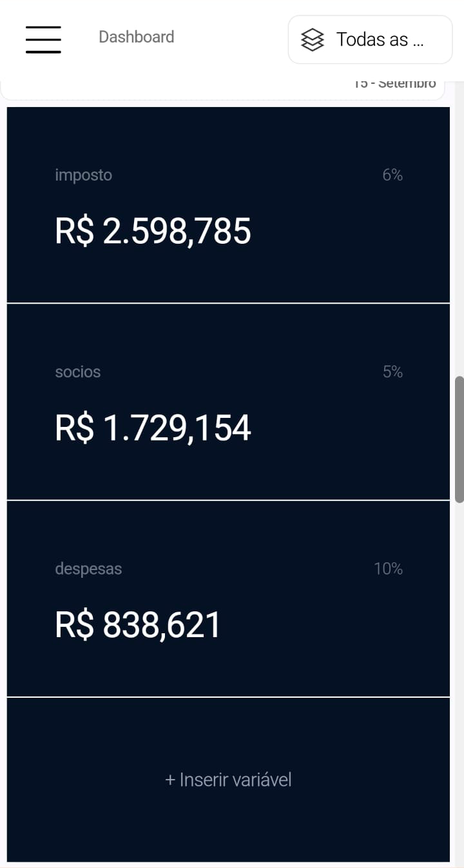Click the plus sign before Inserir variável
The width and height of the screenshot is (464, 868).
[x=170, y=780]
